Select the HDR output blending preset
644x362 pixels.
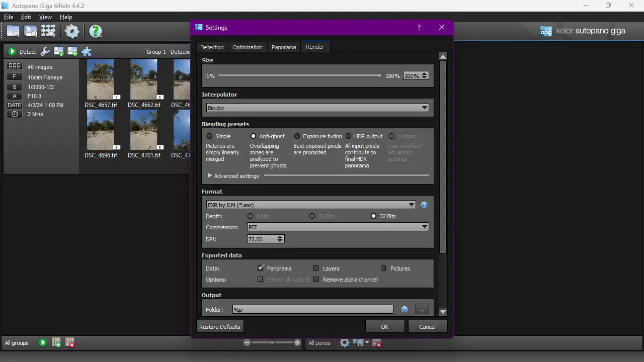348,136
